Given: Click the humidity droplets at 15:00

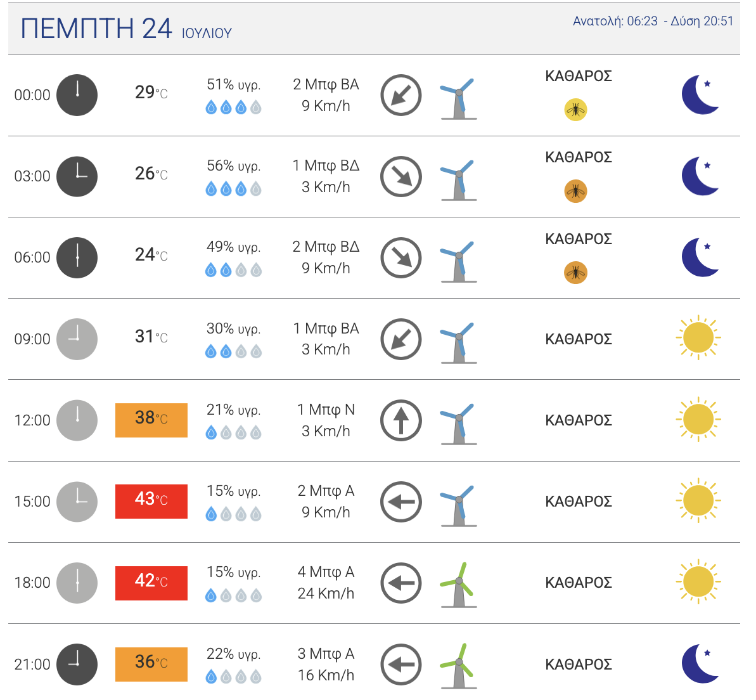Looking at the screenshot, I should coord(233,514).
